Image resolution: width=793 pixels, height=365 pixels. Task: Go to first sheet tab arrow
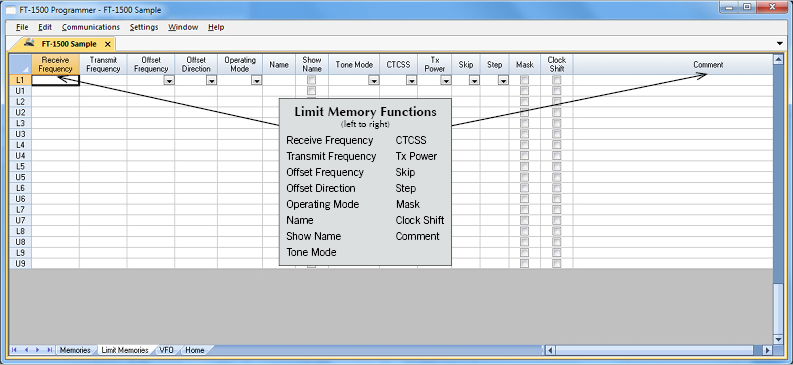coord(14,350)
